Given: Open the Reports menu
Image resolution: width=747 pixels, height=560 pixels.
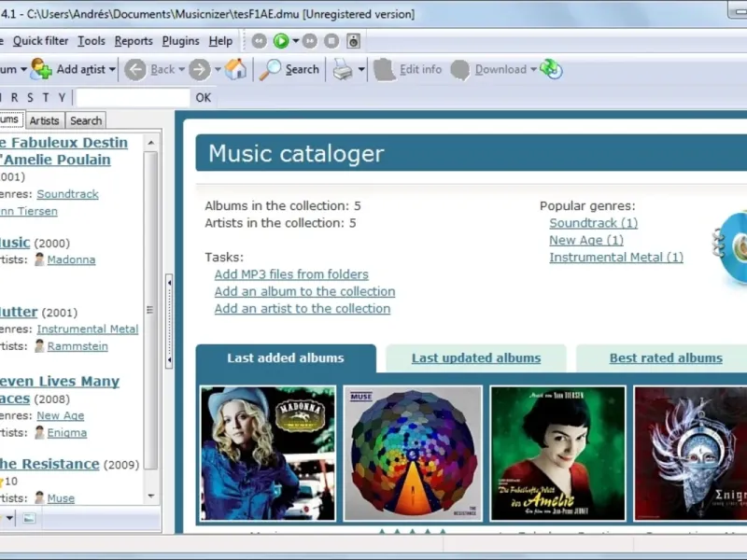Looking at the screenshot, I should click(x=134, y=41).
